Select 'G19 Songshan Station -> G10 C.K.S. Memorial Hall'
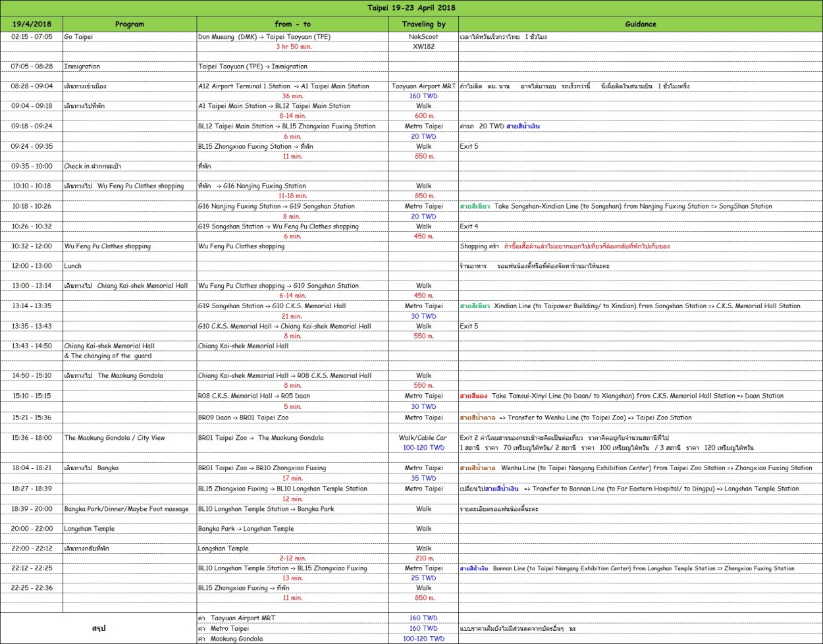Viewport: 823px width, 644px height. tap(292, 306)
